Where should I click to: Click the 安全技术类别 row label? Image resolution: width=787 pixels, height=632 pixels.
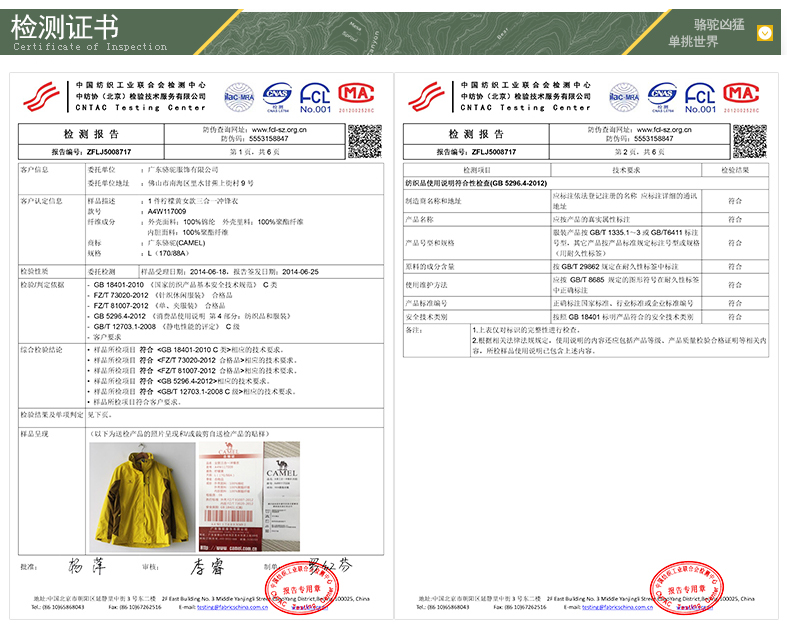(x=426, y=317)
